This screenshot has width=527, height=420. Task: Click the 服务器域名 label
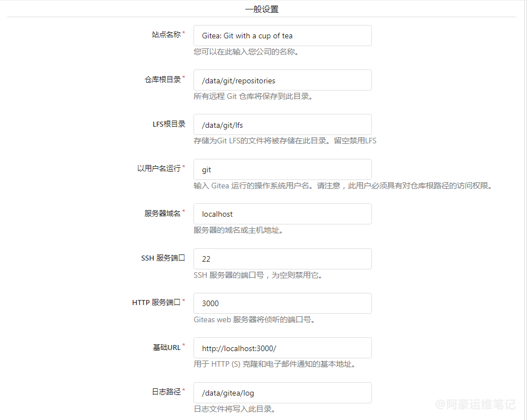tap(162, 213)
